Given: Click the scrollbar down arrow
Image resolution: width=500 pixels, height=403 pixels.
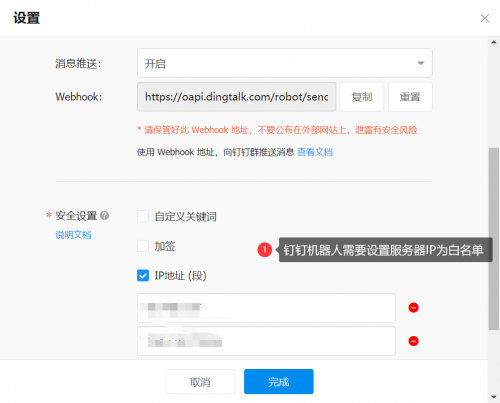Looking at the screenshot, I should [x=494, y=397].
